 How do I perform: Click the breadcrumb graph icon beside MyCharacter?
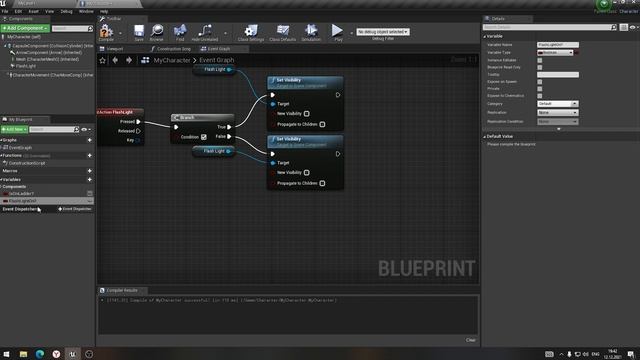[145, 60]
